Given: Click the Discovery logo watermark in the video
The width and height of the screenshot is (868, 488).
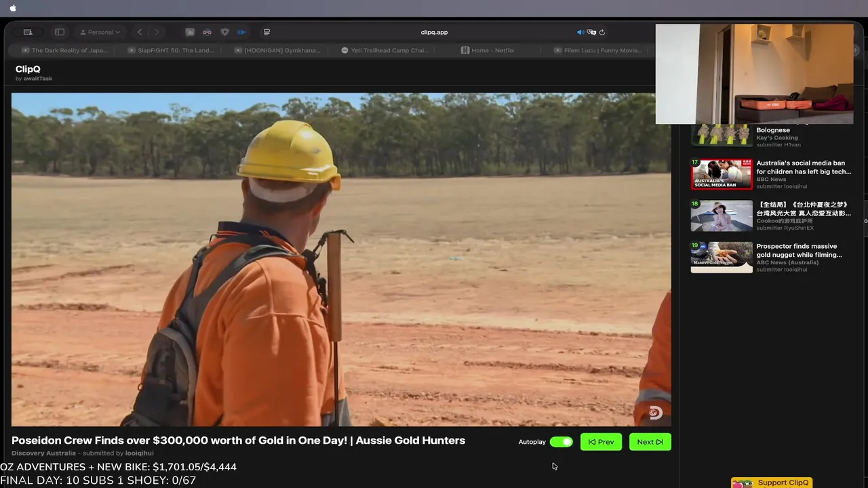Looking at the screenshot, I should pyautogui.click(x=655, y=412).
